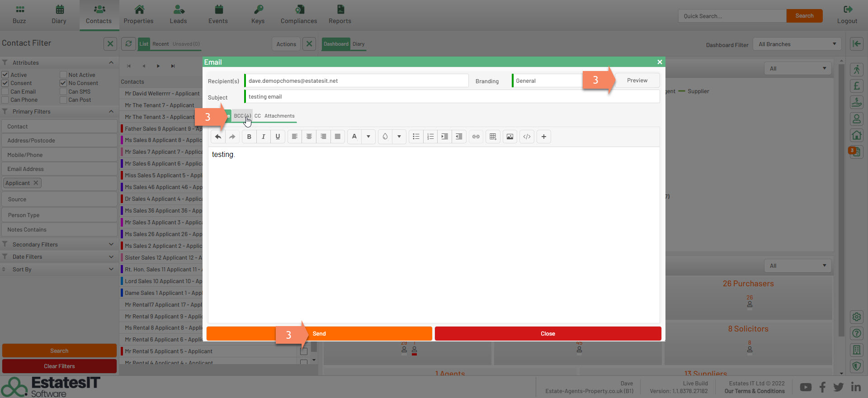Click the highlight color droplet icon
This screenshot has height=398, width=868.
coord(385,137)
